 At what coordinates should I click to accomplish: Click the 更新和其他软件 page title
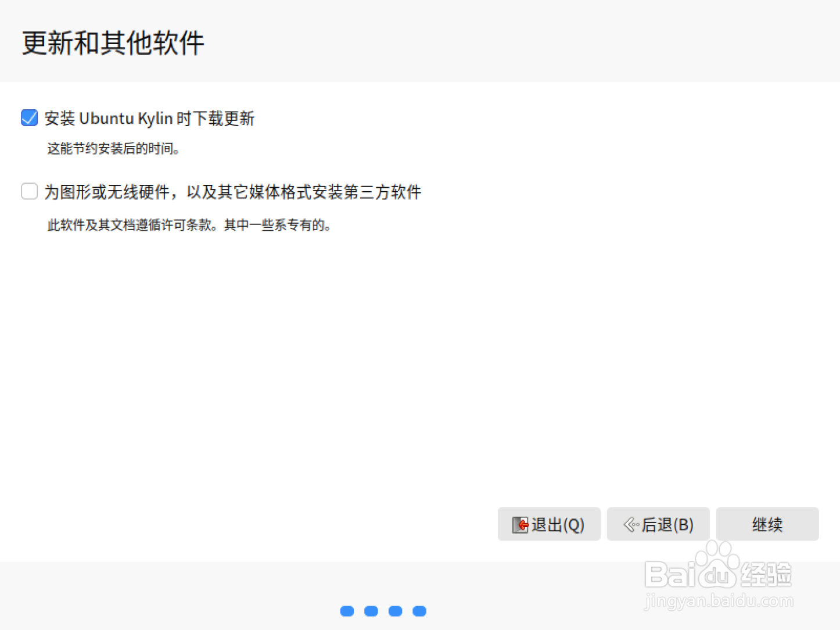point(113,42)
